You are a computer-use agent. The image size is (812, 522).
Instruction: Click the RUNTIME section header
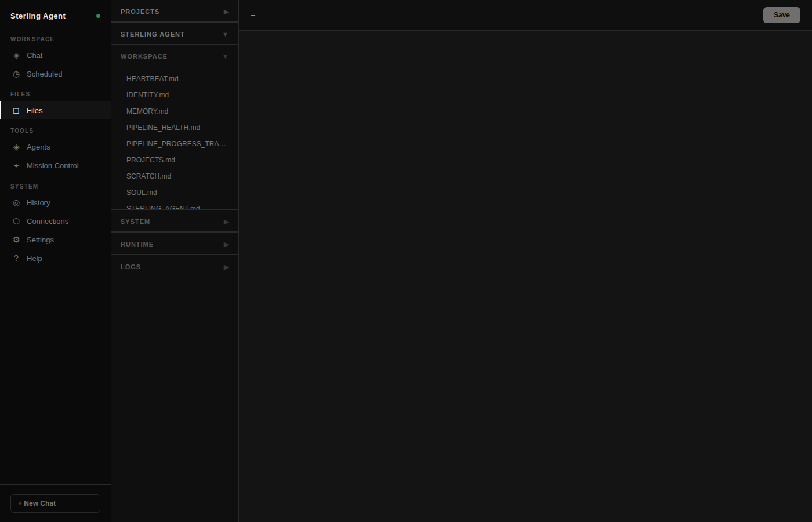pos(175,244)
